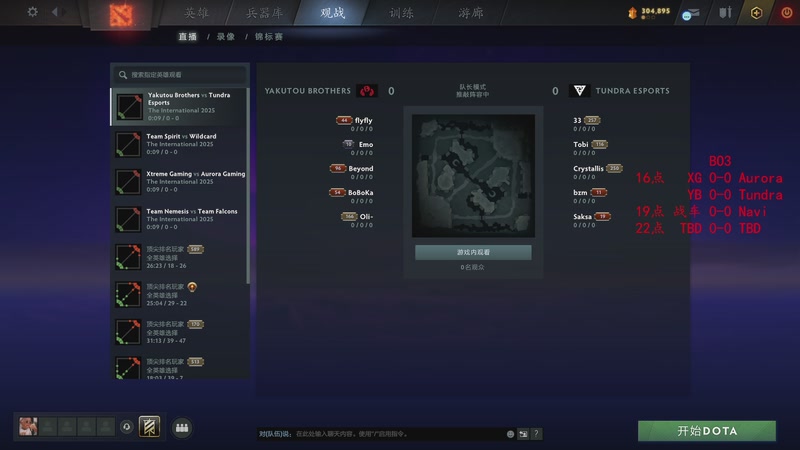Screen dimensions: 800x450
Task: Go back using the left arrow icon
Action: [x=55, y=12]
